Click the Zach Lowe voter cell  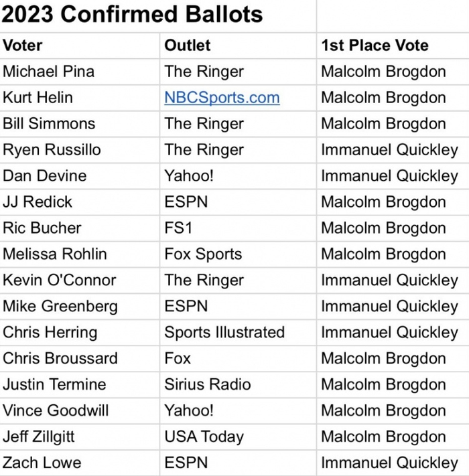(x=42, y=463)
